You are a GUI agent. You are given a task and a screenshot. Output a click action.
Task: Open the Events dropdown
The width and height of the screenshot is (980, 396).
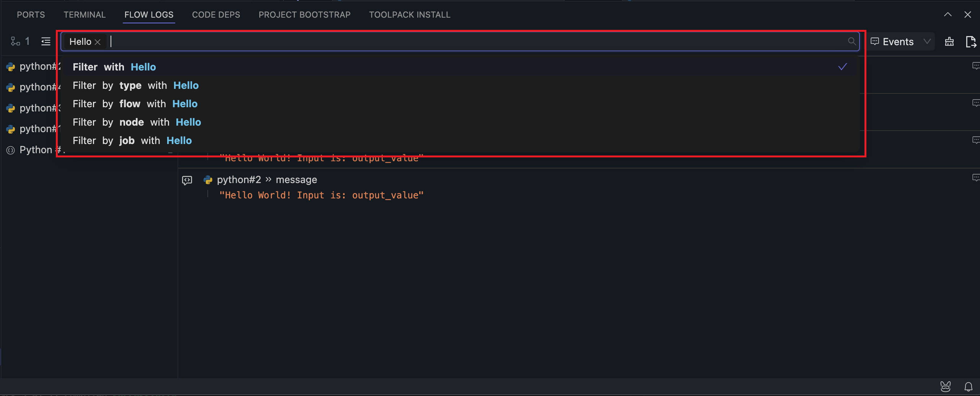(x=900, y=41)
